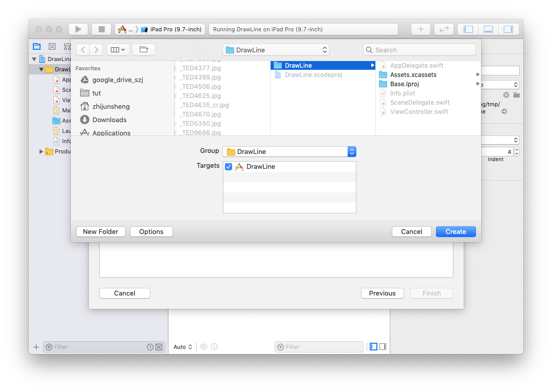552x392 pixels.
Task: Click the Create button
Action: [456, 231]
